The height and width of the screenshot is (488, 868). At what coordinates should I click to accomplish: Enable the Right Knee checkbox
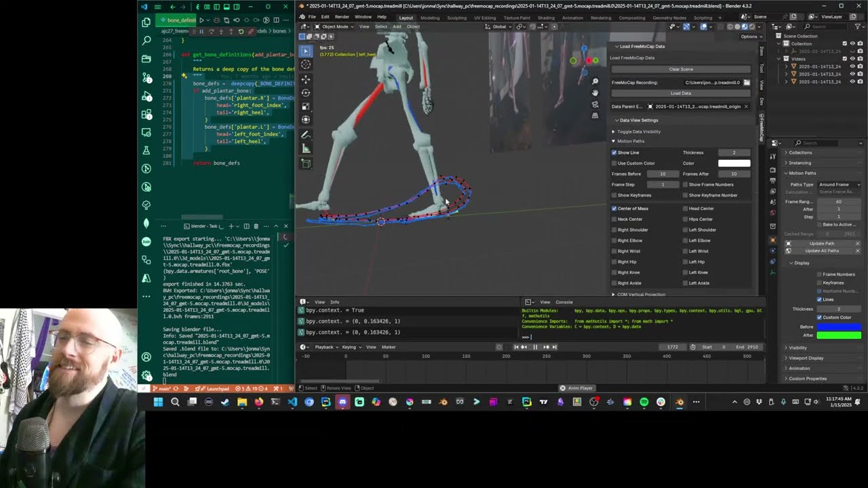click(x=614, y=272)
